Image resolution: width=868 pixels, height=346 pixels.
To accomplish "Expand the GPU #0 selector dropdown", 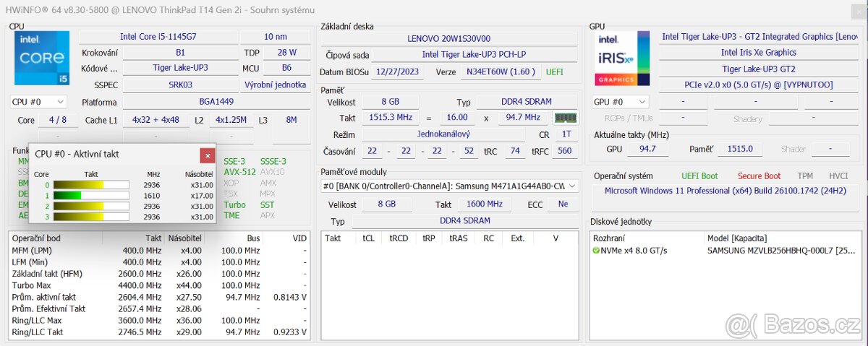I will [620, 102].
